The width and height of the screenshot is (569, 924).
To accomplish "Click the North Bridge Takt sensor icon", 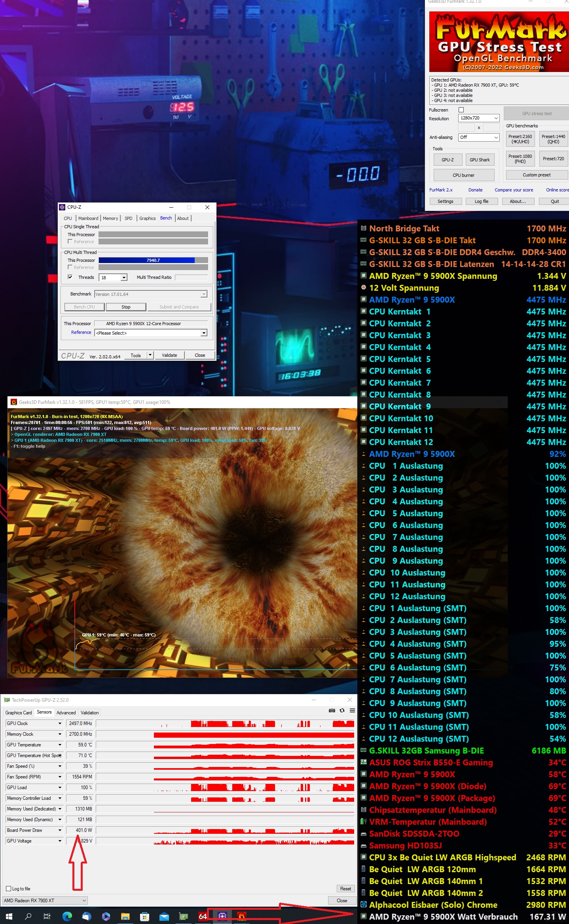I will [364, 228].
